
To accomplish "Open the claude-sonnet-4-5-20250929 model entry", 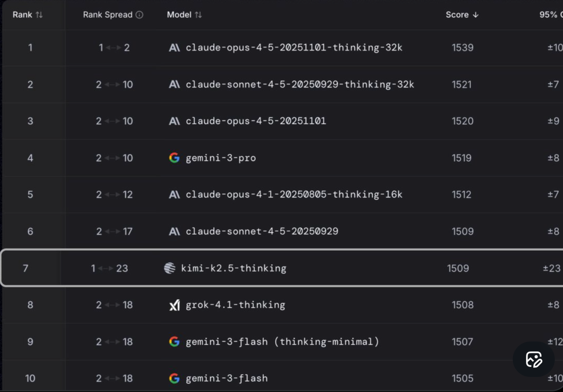I will [x=262, y=231].
